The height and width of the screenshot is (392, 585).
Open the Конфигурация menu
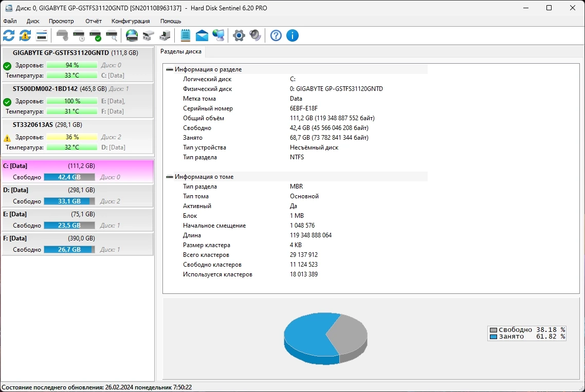[131, 21]
